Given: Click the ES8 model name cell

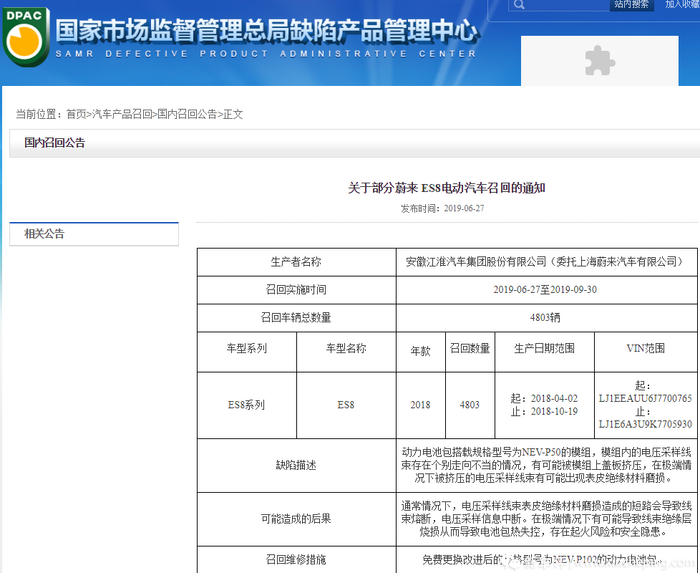Looking at the screenshot, I should 346,405.
